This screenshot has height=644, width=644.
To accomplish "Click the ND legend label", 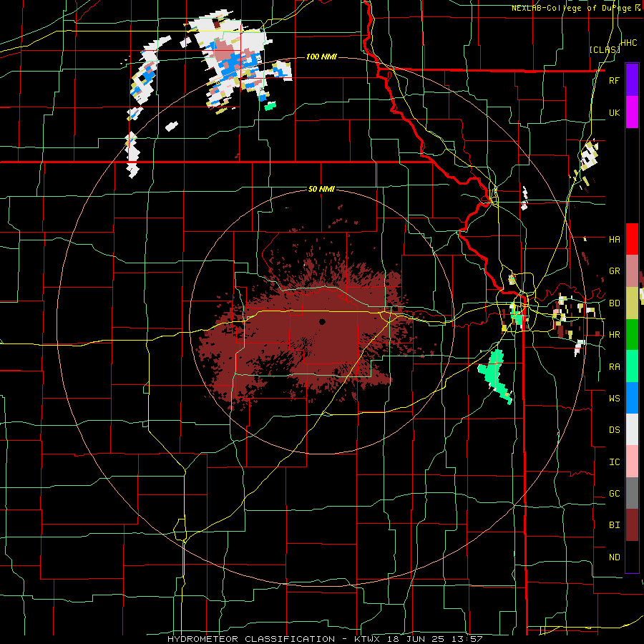I will point(614,557).
